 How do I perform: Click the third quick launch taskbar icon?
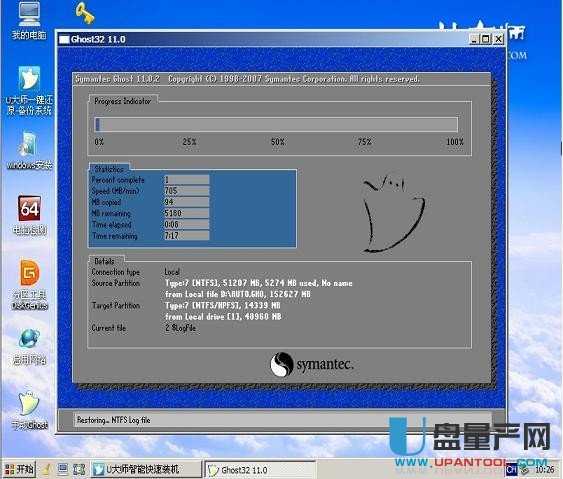[79, 469]
